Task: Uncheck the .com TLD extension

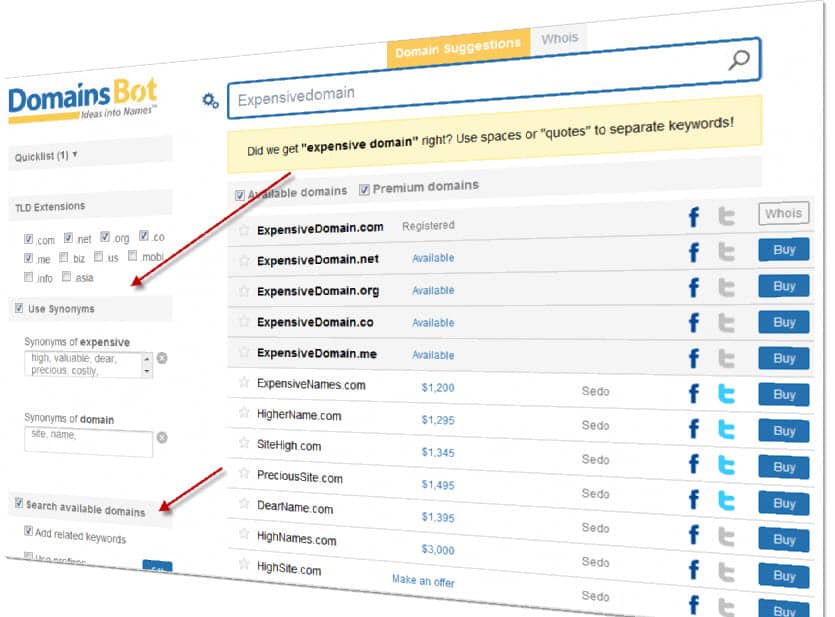Action: tap(28, 239)
